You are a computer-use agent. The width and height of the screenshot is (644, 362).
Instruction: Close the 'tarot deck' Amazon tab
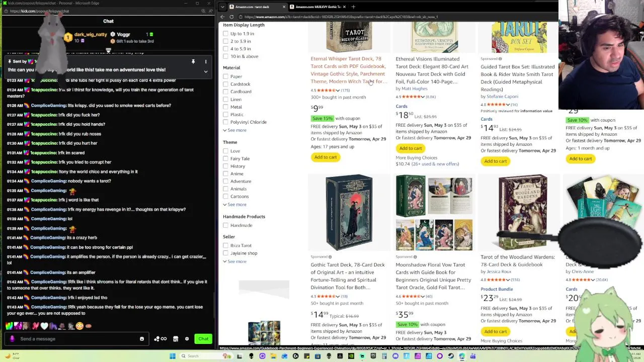pos(284,7)
